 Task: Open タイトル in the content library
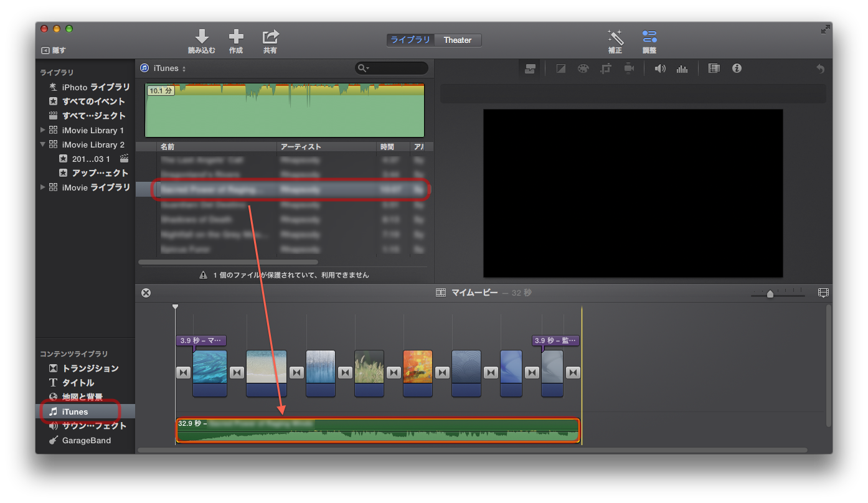point(72,383)
